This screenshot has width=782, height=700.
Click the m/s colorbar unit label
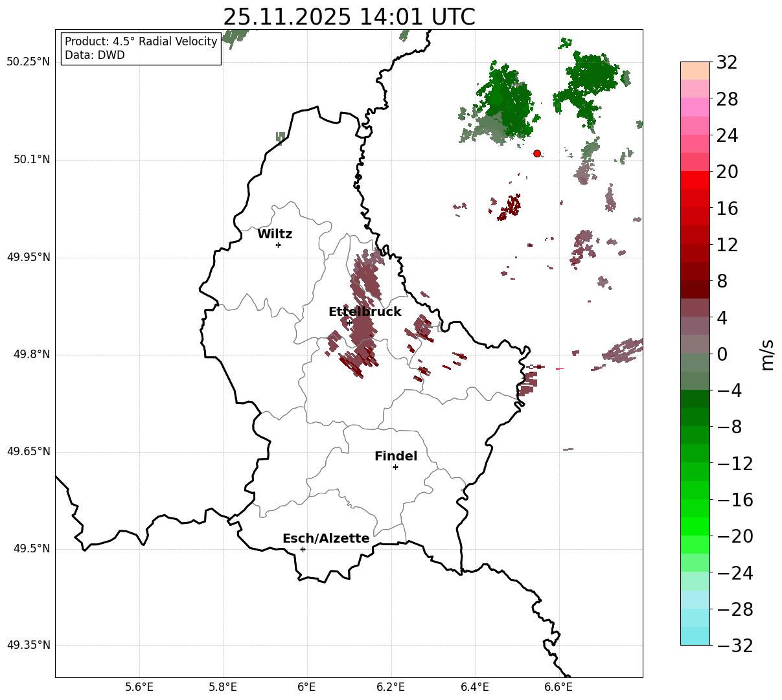click(x=768, y=354)
